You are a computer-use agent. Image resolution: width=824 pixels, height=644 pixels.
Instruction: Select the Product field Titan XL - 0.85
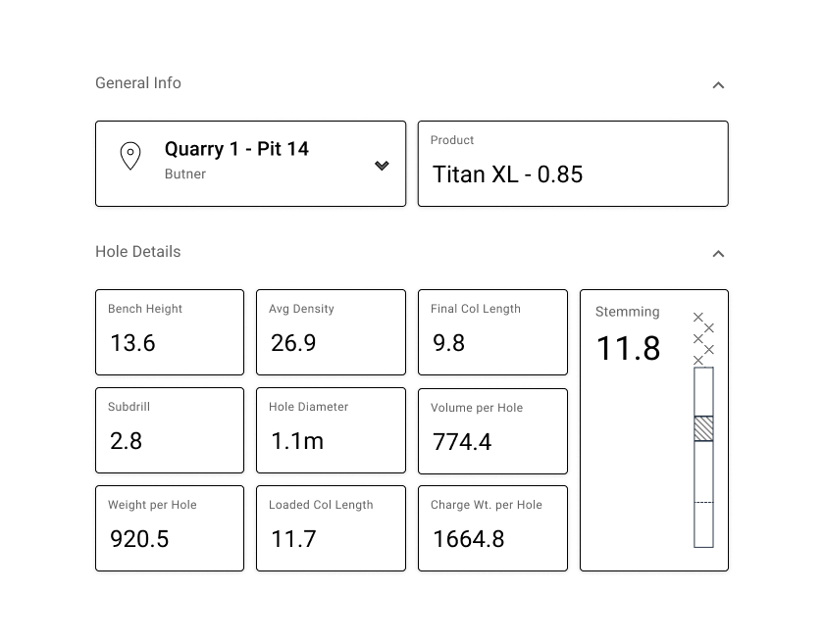[x=573, y=164]
